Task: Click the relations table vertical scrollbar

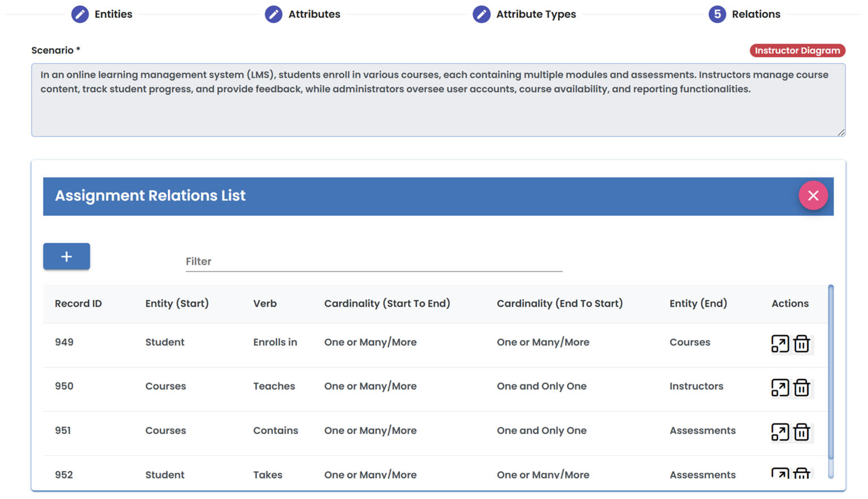Action: point(830,372)
